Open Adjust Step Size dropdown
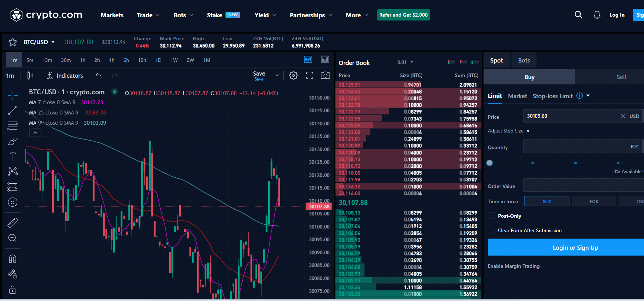Viewport: 644px width, 301px height. point(509,131)
